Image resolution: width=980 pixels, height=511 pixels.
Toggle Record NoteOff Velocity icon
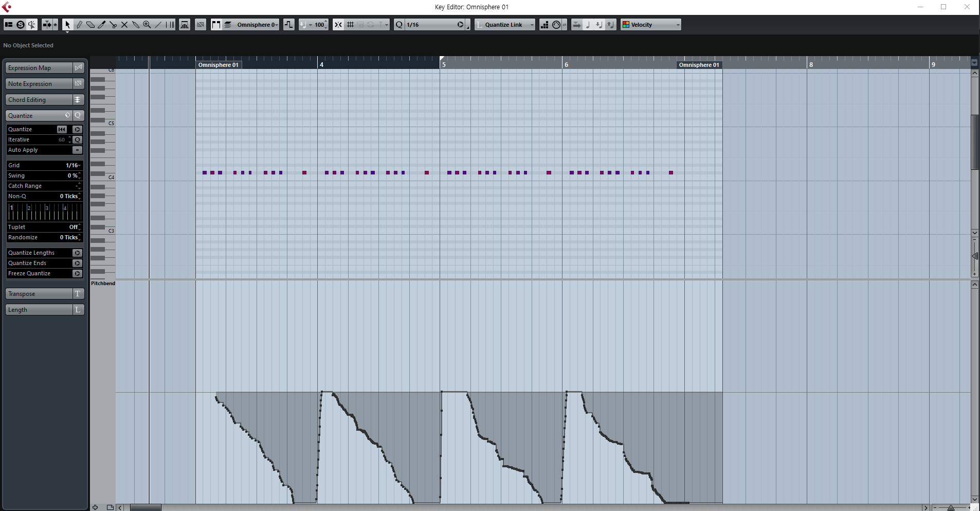tap(611, 25)
